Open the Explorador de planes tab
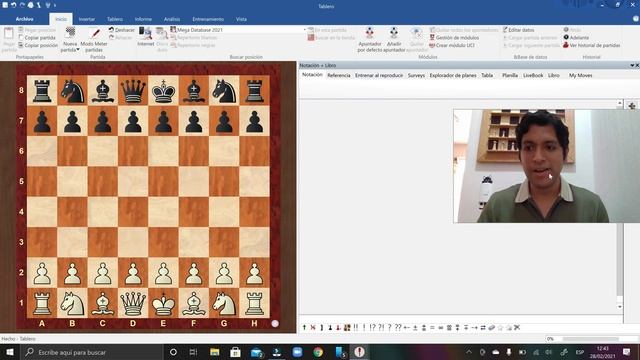This screenshot has height=360, width=640. 453,76
